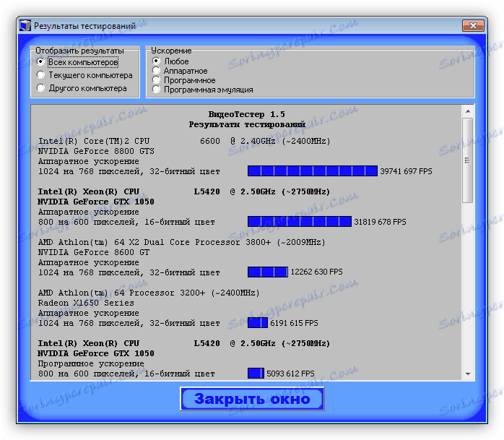This screenshot has height=440, width=504.
Task: Click the Intel Core 2 CPU 6600 line
Action: [x=184, y=141]
